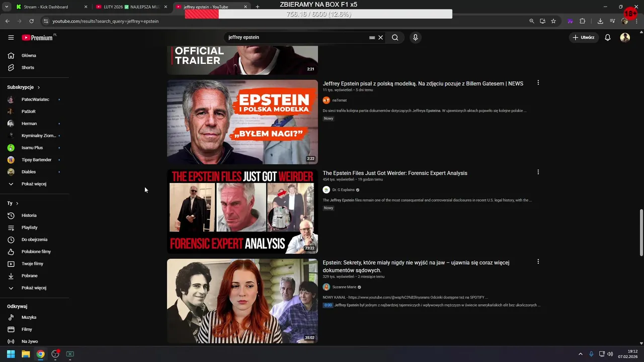Go to Główna home page
The image size is (644, 362).
point(34,55)
